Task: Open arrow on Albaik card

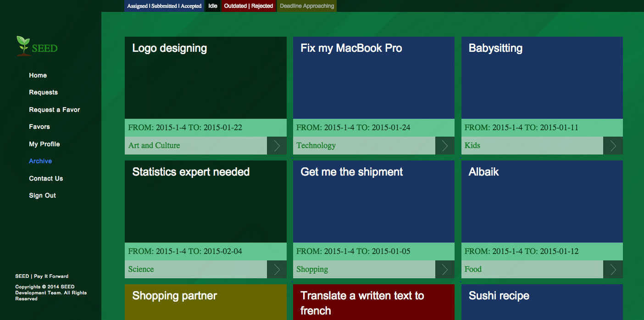Action: click(x=613, y=269)
